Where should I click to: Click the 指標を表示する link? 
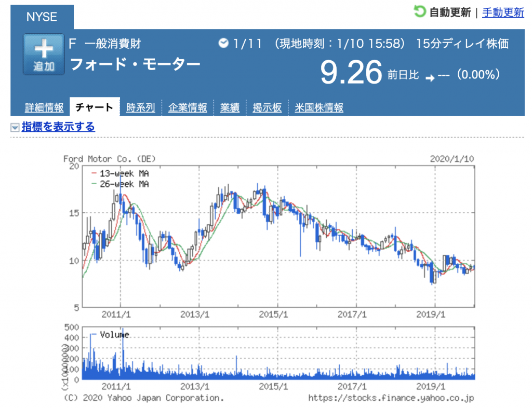tap(58, 127)
